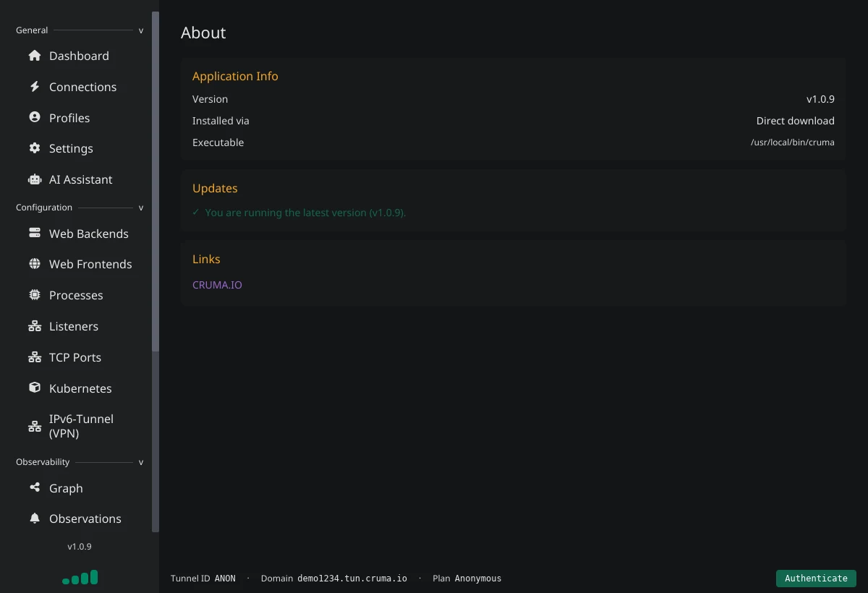Click the Links section heading
This screenshot has width=868, height=593.
point(206,259)
